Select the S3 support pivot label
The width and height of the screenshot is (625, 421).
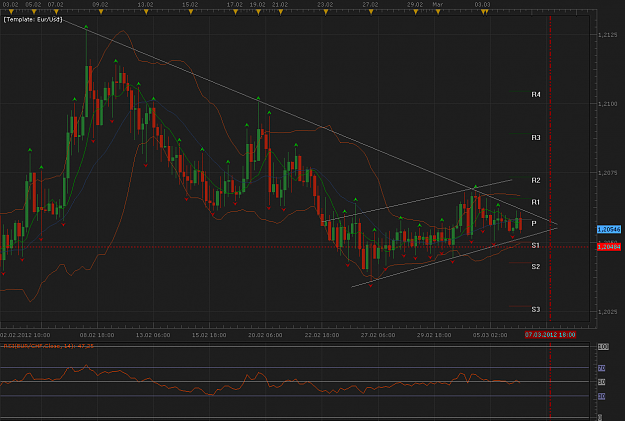(536, 310)
